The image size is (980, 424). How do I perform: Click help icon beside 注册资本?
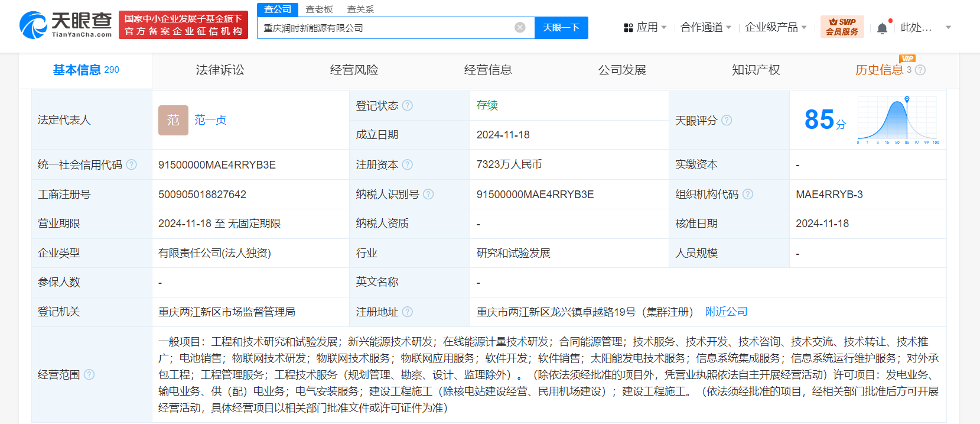tap(408, 165)
